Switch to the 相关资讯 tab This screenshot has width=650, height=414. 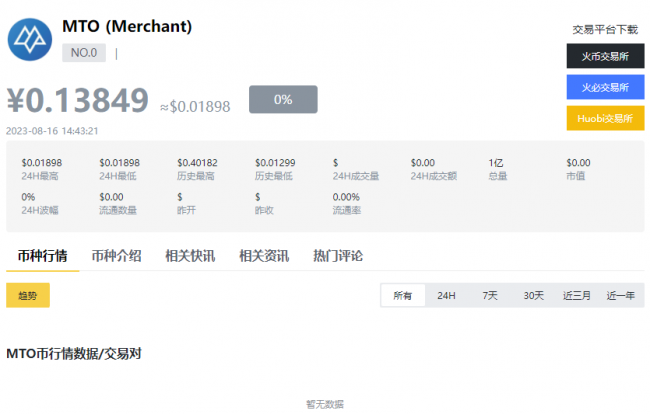point(264,256)
